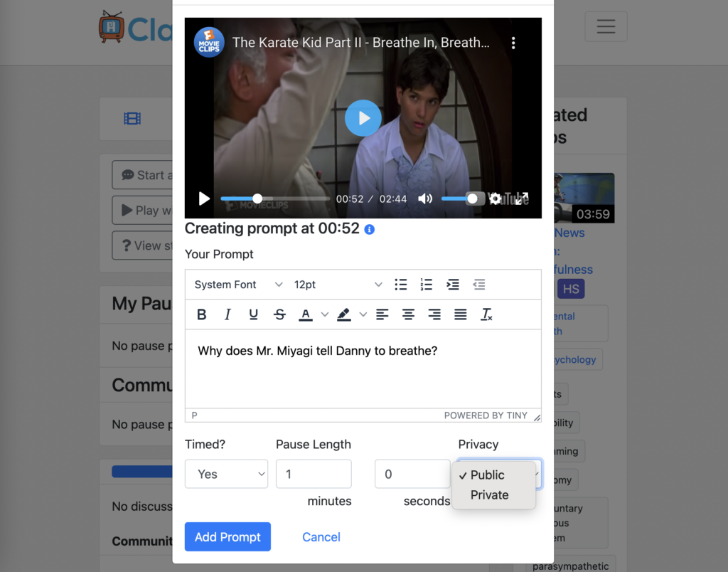
Task: Apply the highlight background color
Action: (343, 314)
